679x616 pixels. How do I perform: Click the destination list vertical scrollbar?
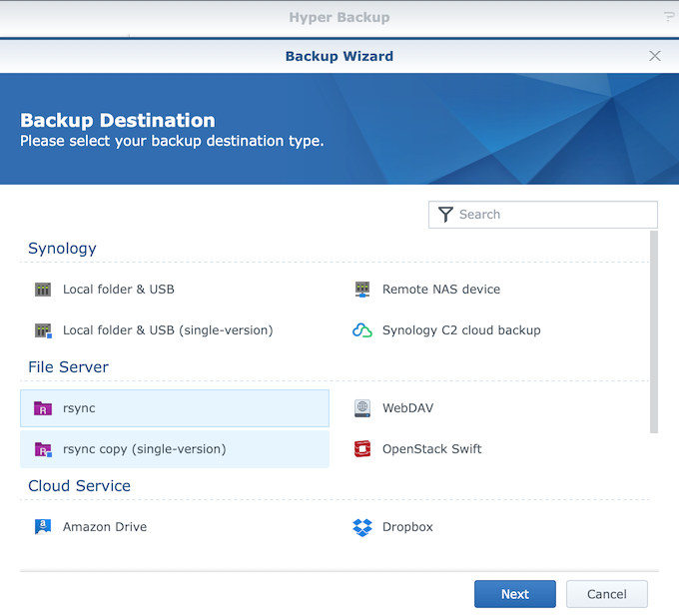(654, 331)
